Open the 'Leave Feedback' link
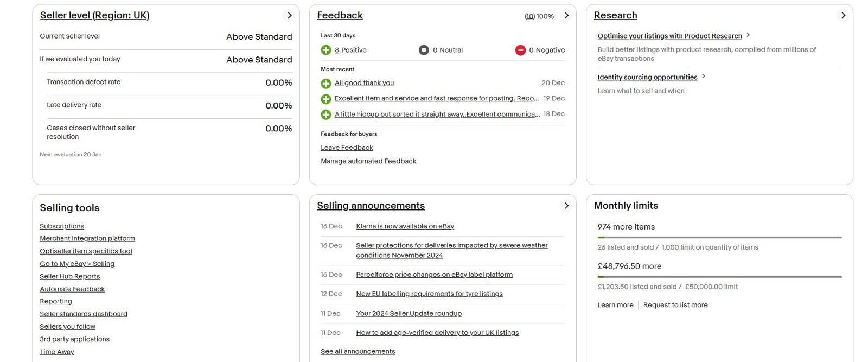Image resolution: width=868 pixels, height=362 pixels. (x=347, y=148)
